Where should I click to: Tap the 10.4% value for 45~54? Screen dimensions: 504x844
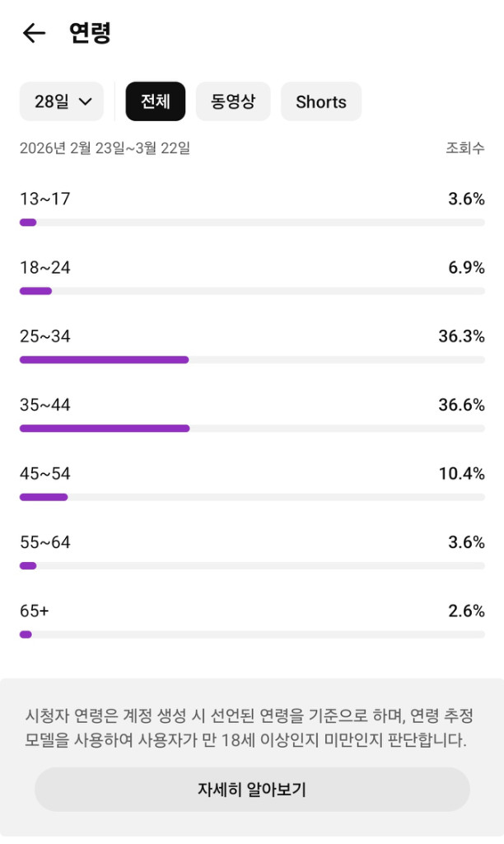click(x=461, y=474)
